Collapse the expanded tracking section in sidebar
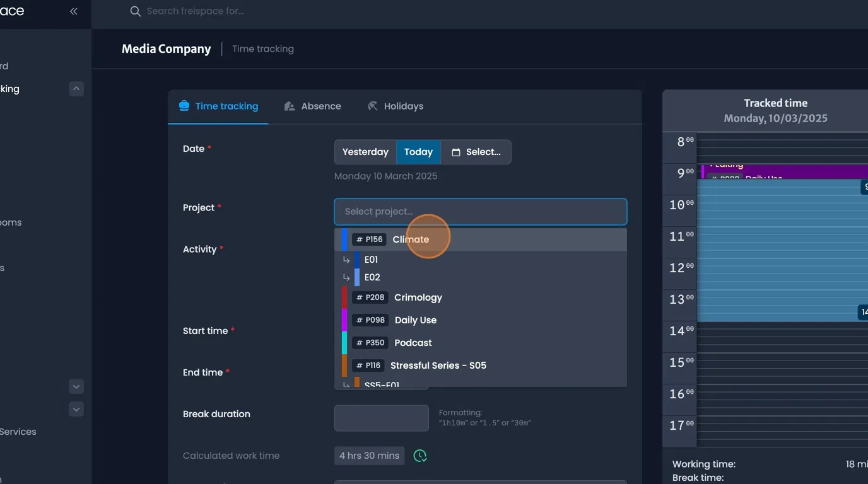The height and width of the screenshot is (484, 868). [76, 88]
